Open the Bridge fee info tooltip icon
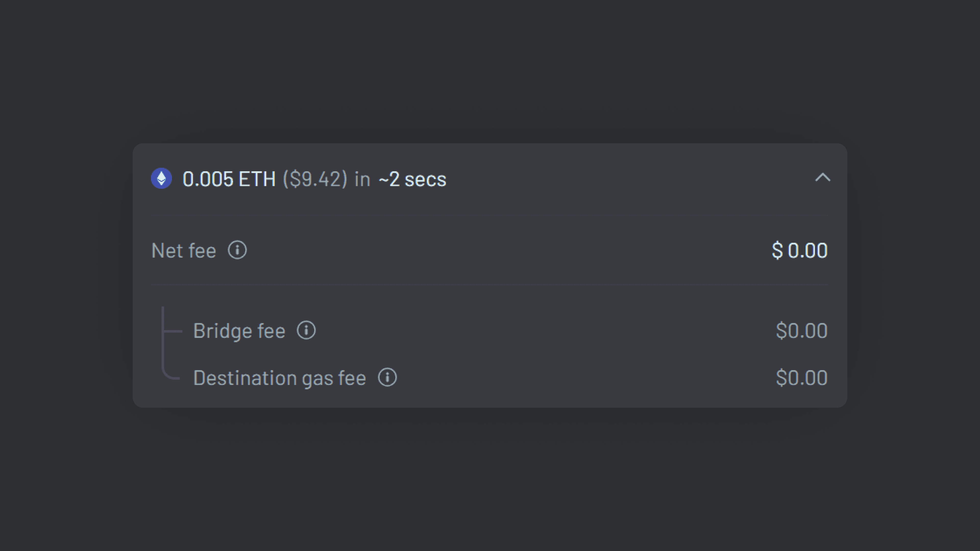 tap(306, 330)
